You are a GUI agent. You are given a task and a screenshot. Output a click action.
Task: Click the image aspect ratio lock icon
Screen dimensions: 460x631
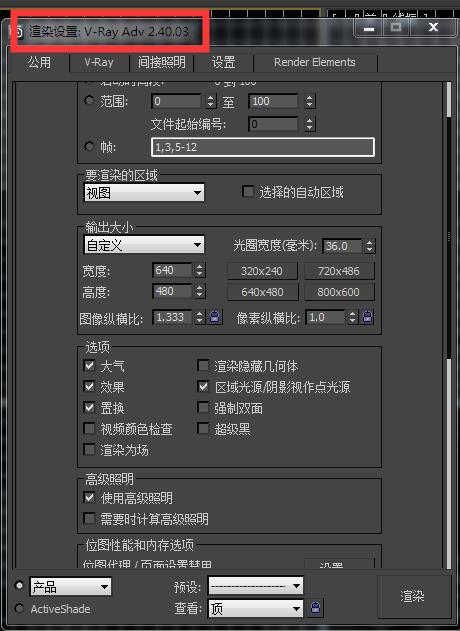click(x=215, y=317)
